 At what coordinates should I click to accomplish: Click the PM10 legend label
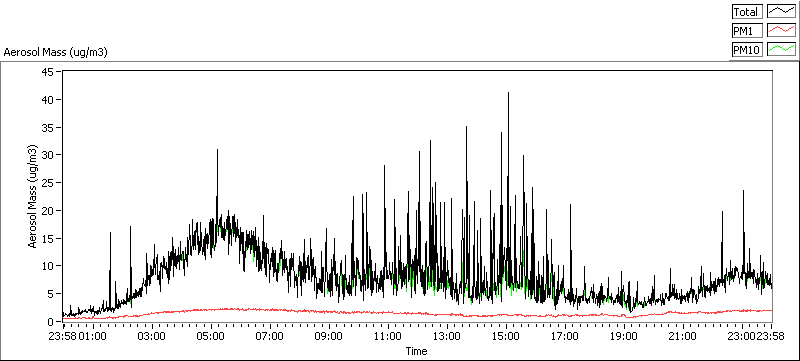(747, 50)
